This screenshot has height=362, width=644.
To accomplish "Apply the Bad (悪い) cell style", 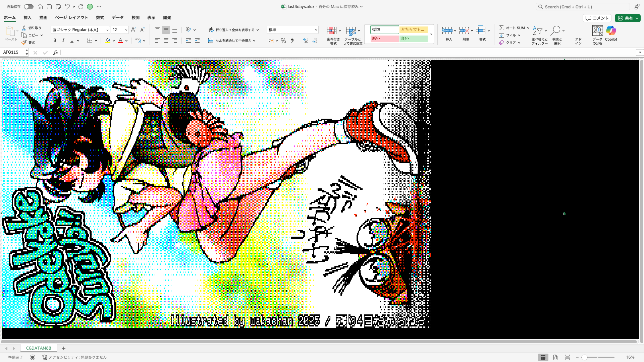I will pos(384,39).
